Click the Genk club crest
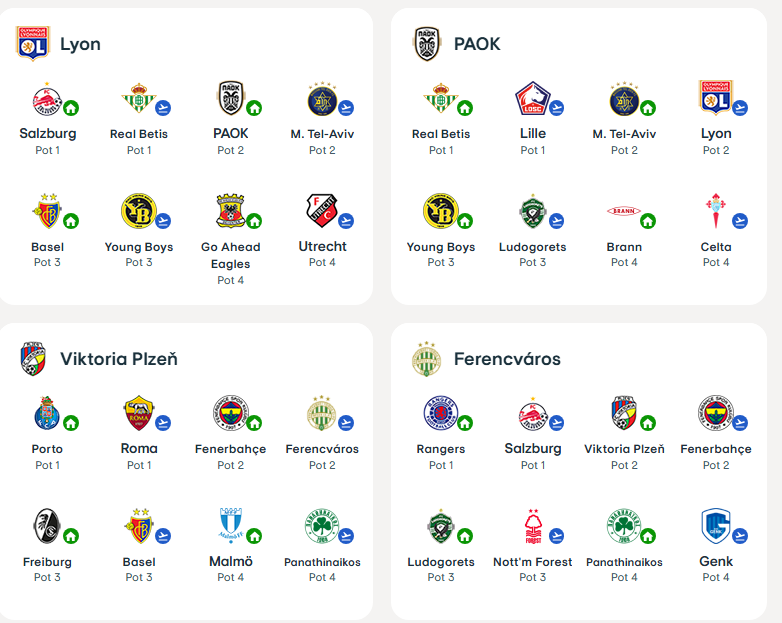Screen dimensions: 782x623 click(714, 526)
